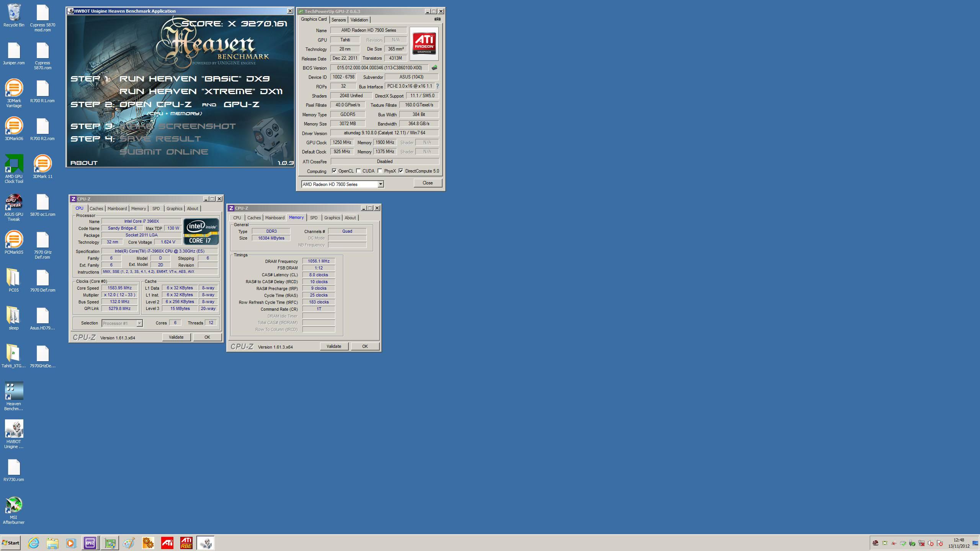Toggle the DirectCompute 5.0 checkbox
This screenshot has height=551, width=980.
401,171
